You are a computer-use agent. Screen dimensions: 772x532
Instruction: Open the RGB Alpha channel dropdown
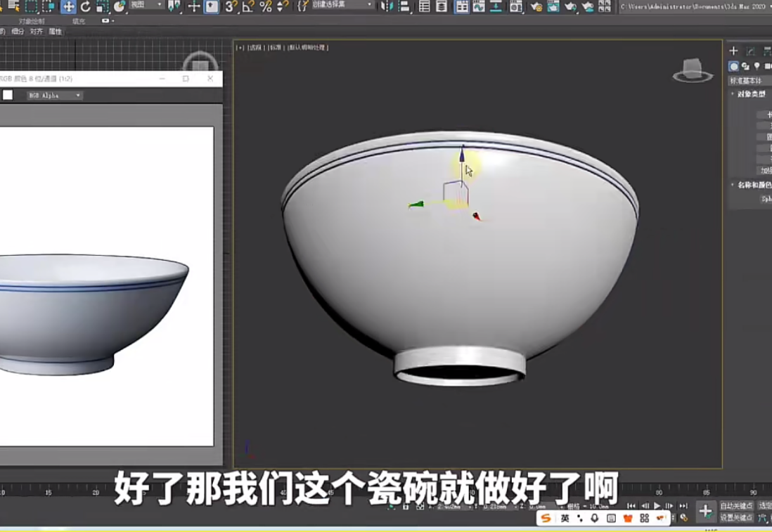54,96
